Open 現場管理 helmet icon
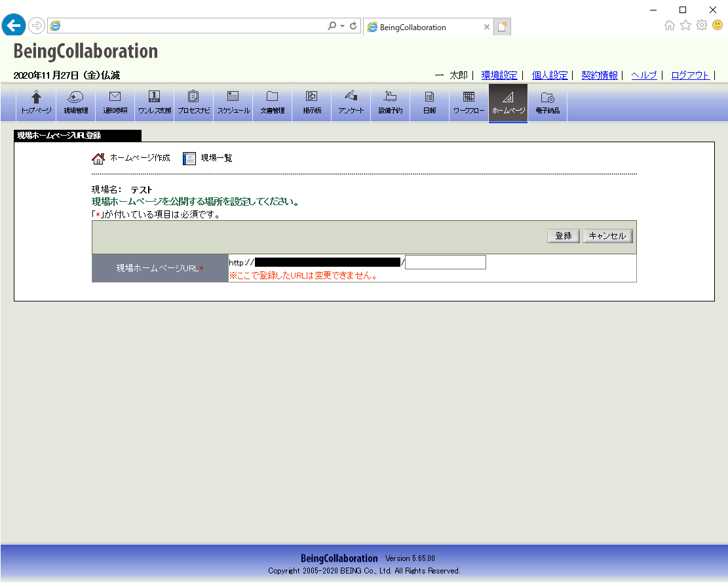 [x=75, y=103]
